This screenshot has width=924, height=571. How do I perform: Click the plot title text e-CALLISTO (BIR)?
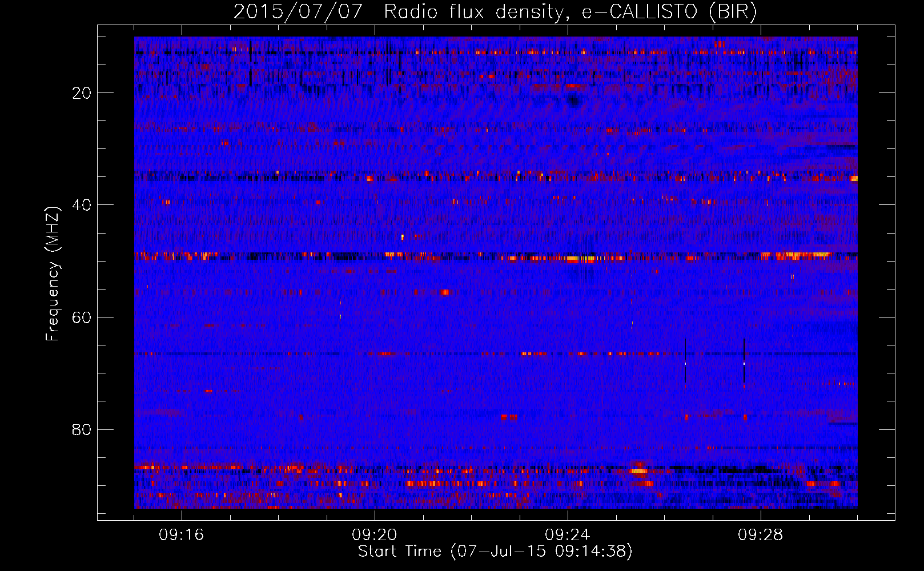(669, 11)
